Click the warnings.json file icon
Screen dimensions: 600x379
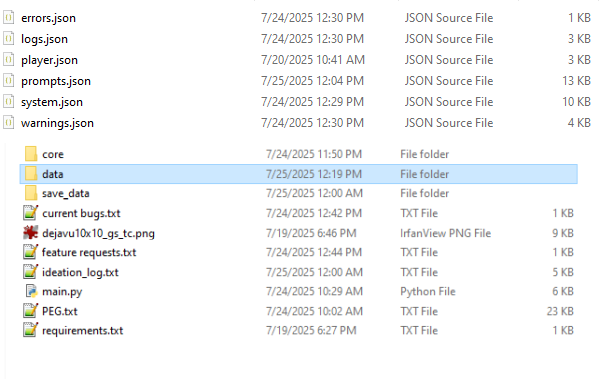(x=8, y=123)
